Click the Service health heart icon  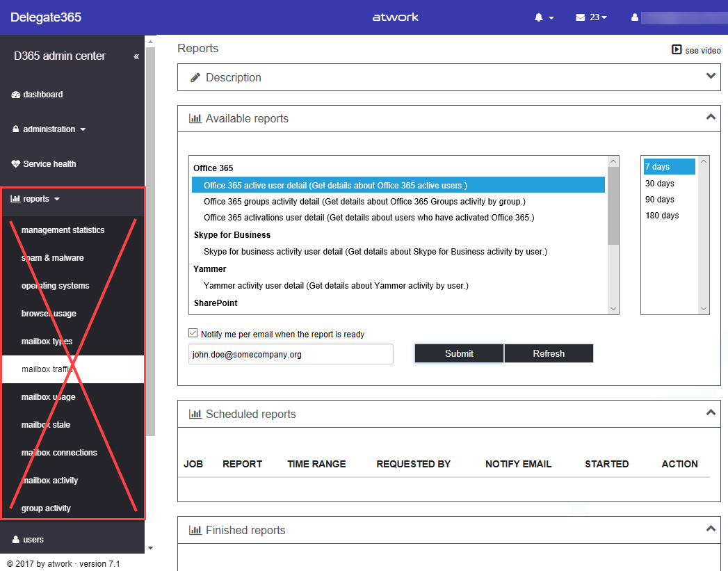(x=16, y=164)
